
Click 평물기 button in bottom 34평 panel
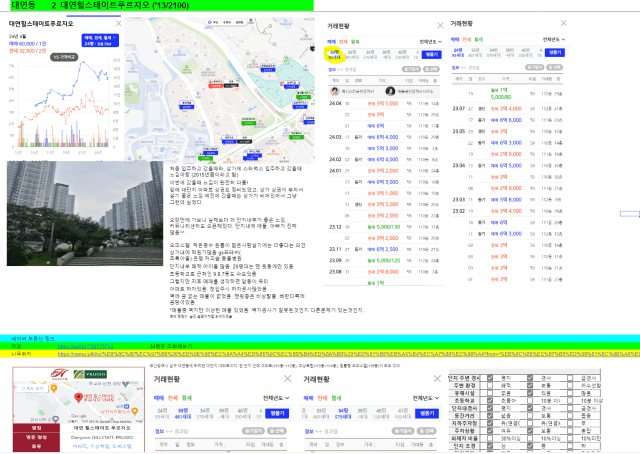pyautogui.click(x=427, y=413)
